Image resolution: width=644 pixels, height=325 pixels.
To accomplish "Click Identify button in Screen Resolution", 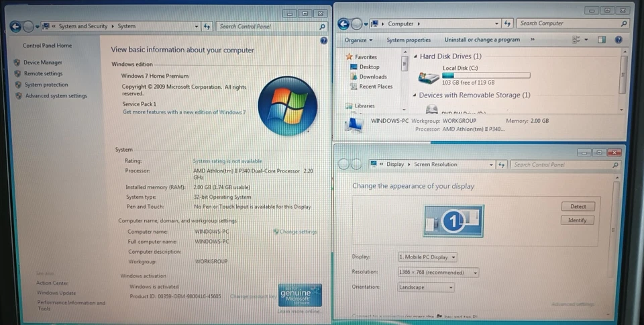I will click(x=577, y=220).
